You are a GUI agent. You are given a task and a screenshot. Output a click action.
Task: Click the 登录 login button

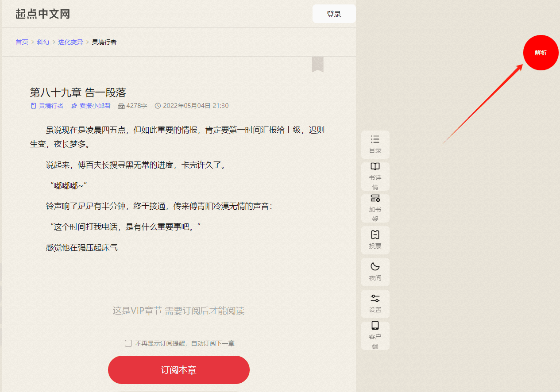[334, 14]
